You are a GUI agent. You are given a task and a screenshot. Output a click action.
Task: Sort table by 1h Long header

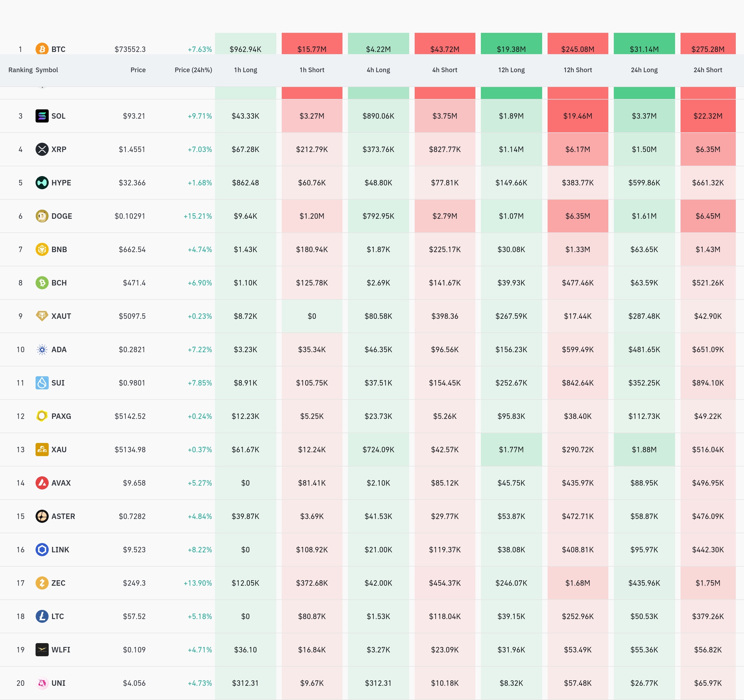[x=246, y=70]
